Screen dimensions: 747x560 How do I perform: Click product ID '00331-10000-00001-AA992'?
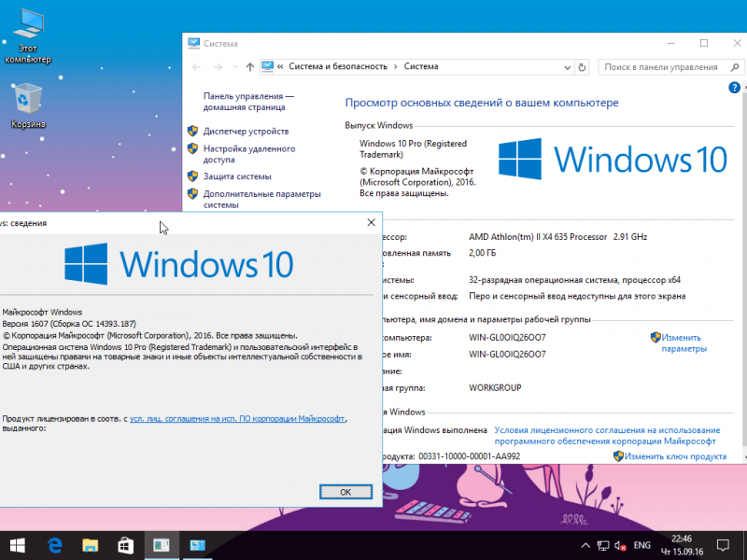[470, 456]
